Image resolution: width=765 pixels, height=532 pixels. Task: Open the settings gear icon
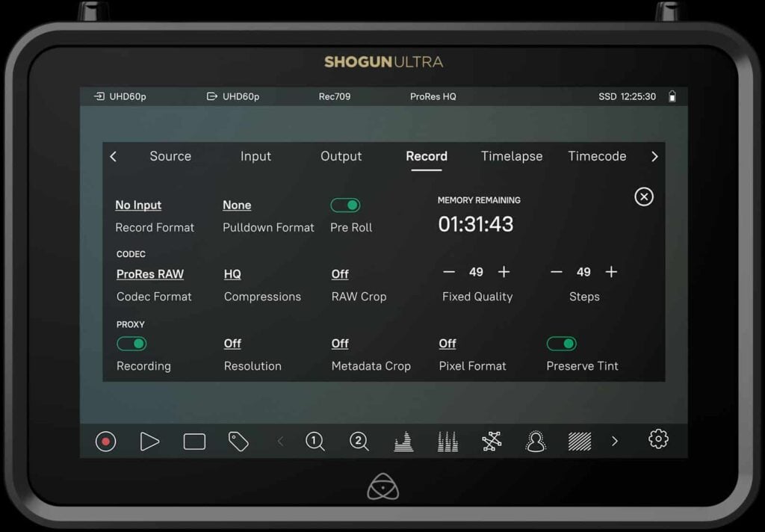[658, 442]
